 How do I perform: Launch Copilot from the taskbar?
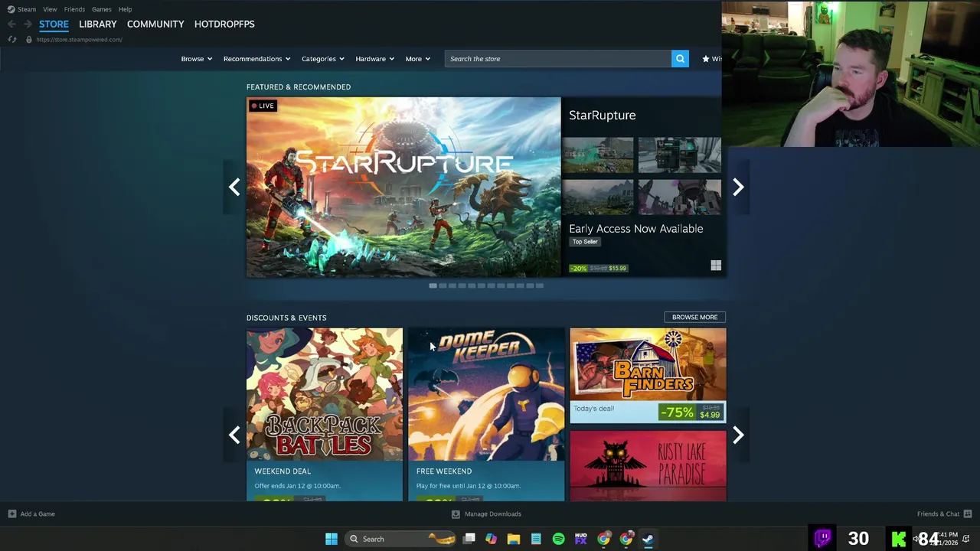click(491, 539)
